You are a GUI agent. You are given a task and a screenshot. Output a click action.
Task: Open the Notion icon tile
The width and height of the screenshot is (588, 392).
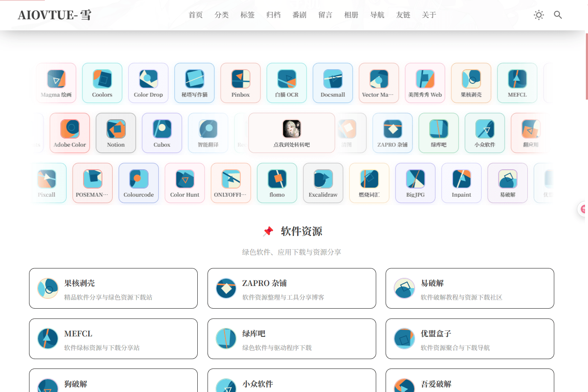pyautogui.click(x=116, y=133)
